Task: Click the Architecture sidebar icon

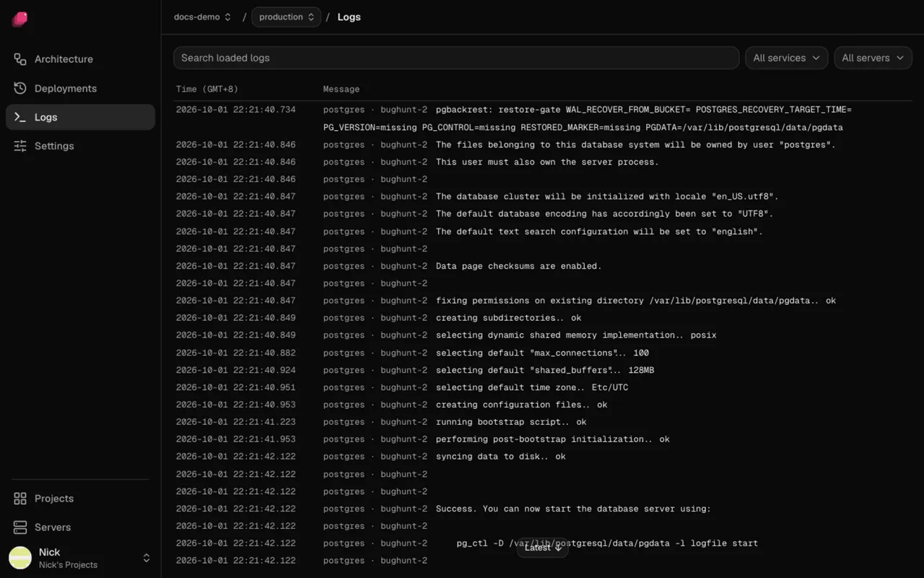Action: [x=20, y=59]
